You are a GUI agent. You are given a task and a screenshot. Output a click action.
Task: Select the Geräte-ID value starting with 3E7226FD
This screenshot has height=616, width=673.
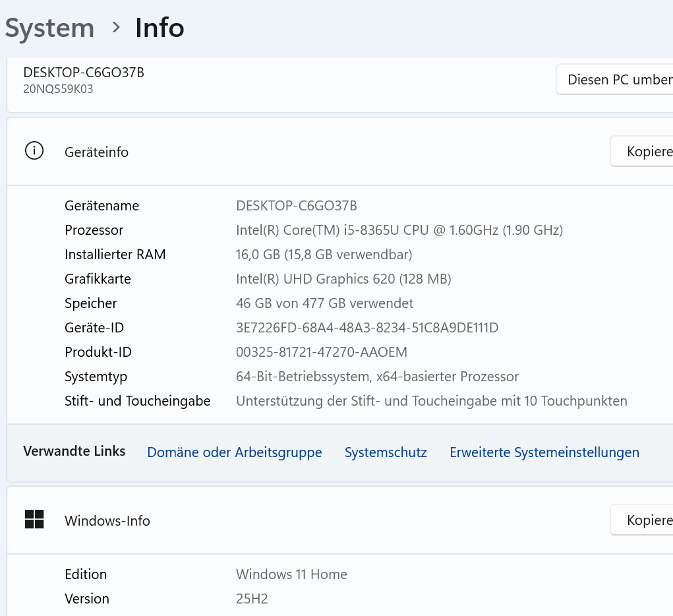pyautogui.click(x=367, y=328)
